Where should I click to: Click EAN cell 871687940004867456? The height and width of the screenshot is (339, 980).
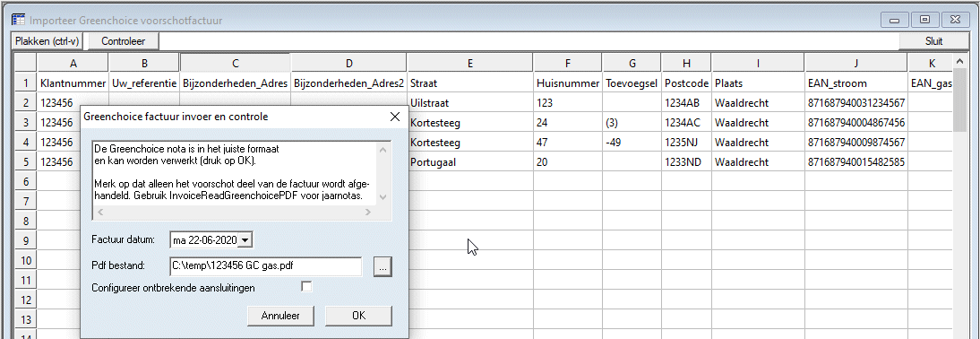coord(856,123)
